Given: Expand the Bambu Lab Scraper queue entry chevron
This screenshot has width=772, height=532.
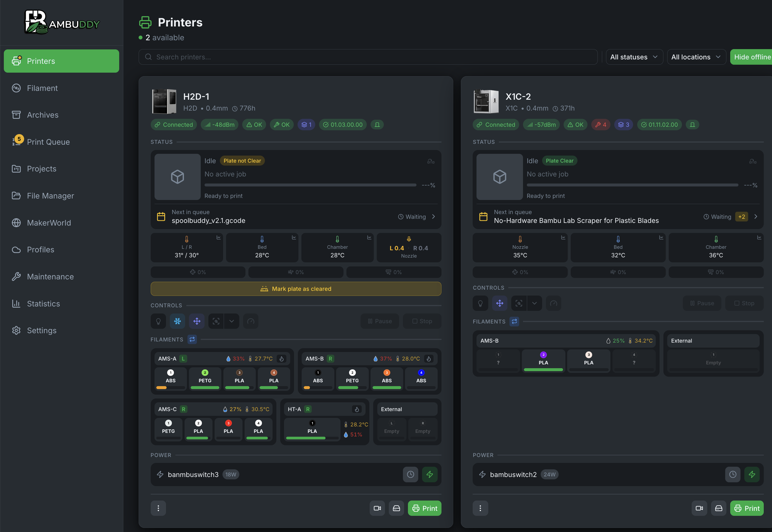Looking at the screenshot, I should point(756,217).
